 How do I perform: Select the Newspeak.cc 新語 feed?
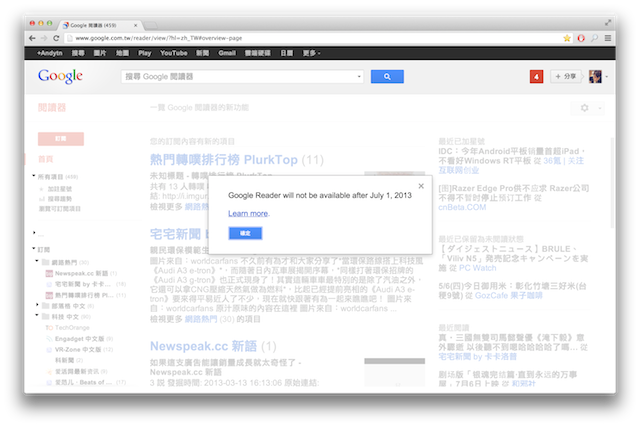[80, 272]
